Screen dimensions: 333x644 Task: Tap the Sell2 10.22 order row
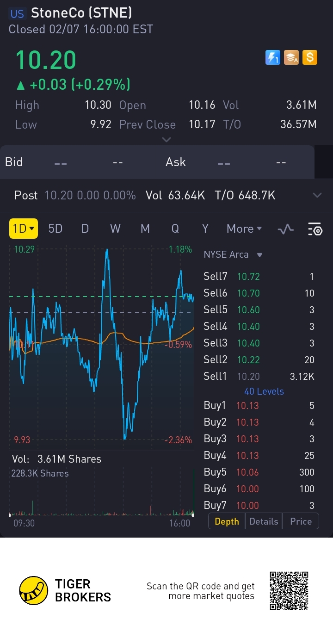click(x=259, y=360)
